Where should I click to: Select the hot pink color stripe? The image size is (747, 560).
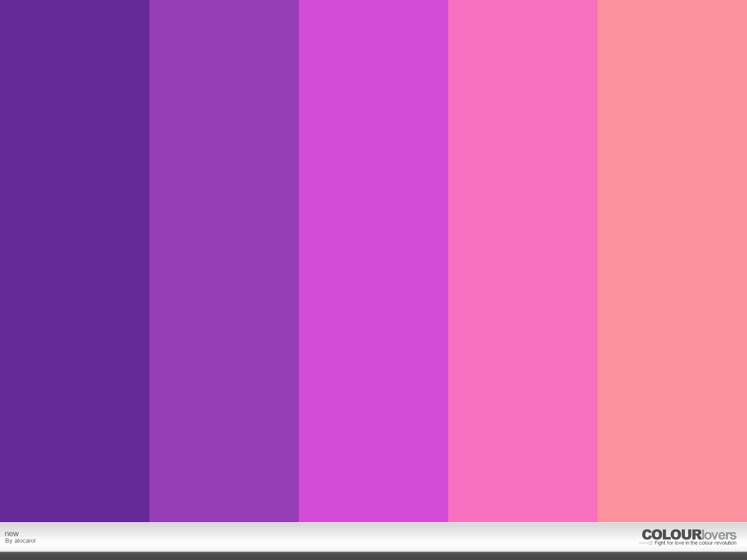(523, 261)
